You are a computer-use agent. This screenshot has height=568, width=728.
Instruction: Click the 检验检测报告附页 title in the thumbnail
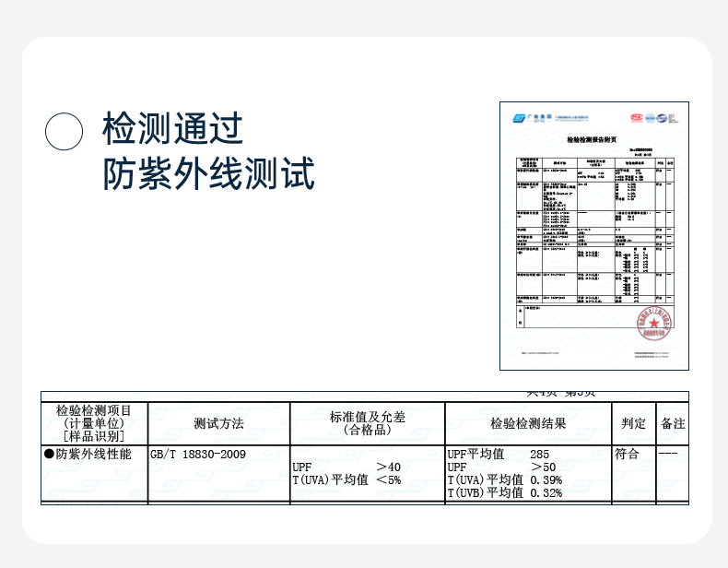tap(592, 139)
